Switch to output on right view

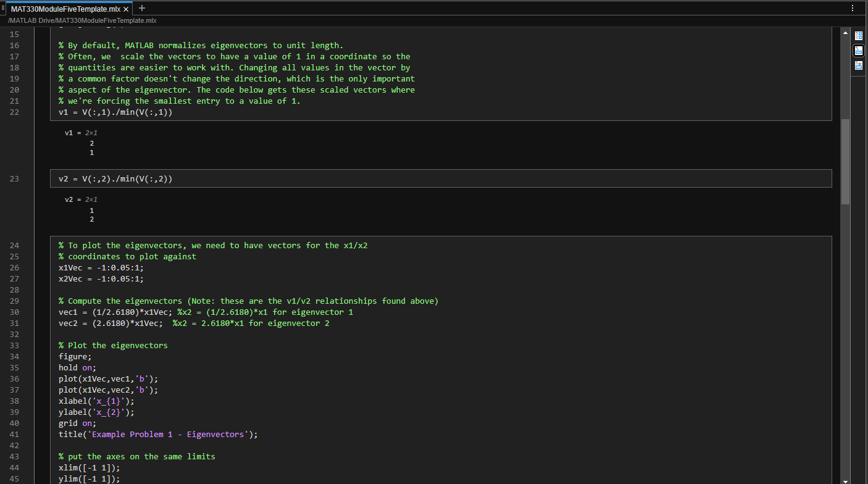859,36
